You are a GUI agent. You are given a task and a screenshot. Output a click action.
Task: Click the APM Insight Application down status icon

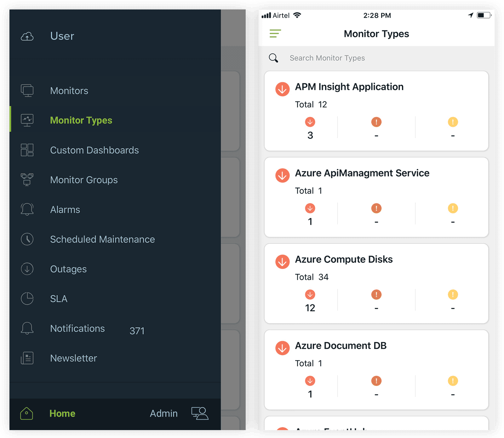point(283,89)
